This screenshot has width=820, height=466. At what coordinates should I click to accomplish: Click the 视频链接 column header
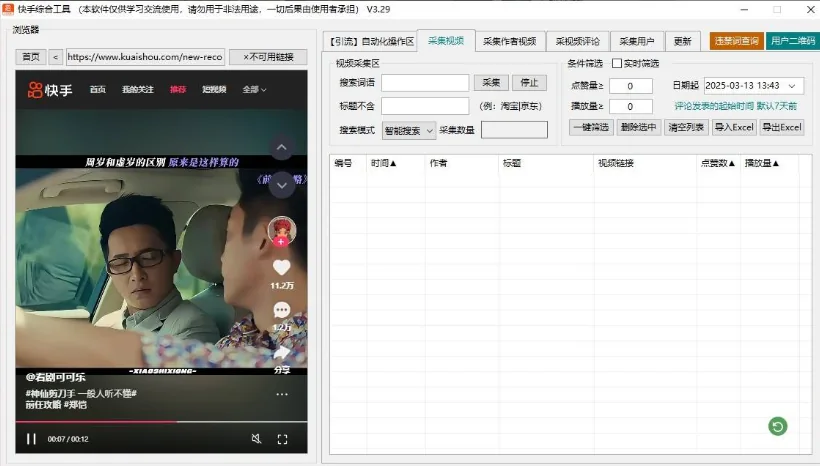616,163
